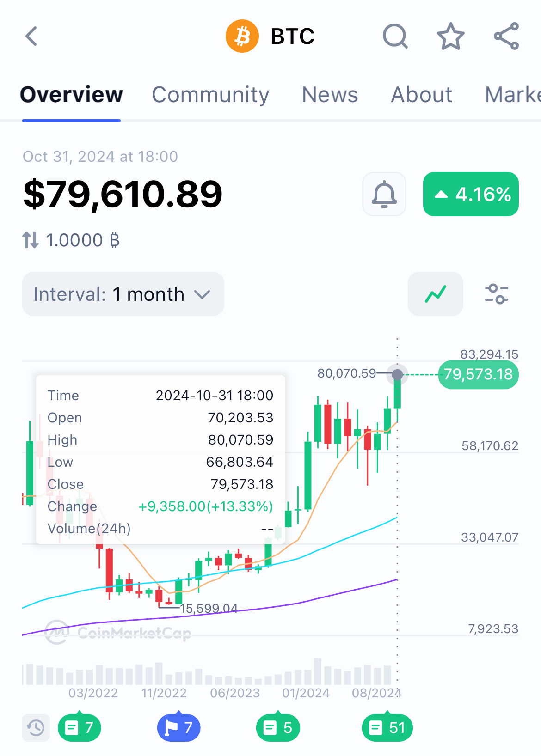Tap the chevron on Interval selector

tap(202, 294)
